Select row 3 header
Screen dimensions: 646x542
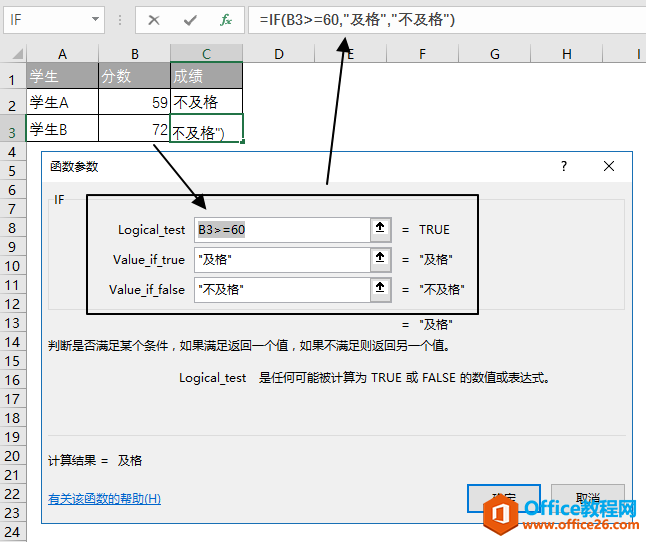tap(12, 129)
